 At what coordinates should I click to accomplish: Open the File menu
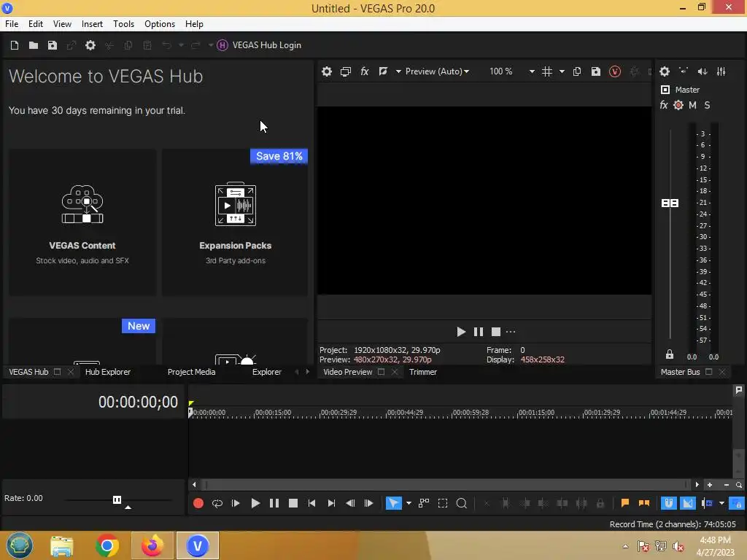point(12,24)
